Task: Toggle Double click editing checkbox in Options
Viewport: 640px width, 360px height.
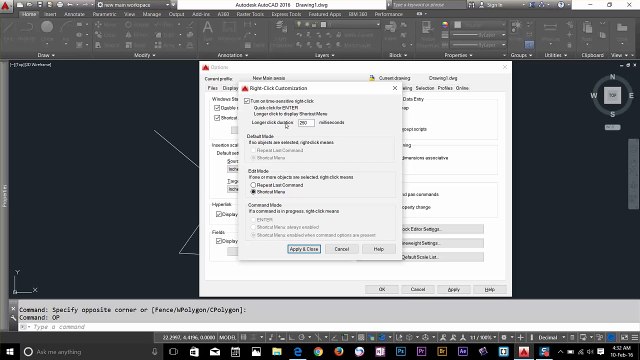Action: click(217, 108)
